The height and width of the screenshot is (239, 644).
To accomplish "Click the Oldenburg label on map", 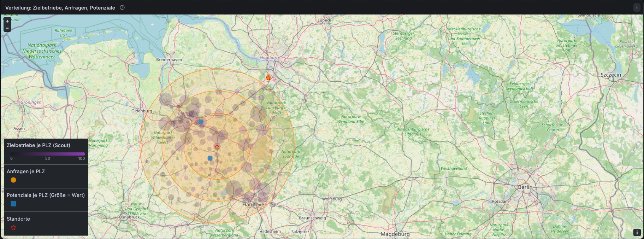I will click(x=142, y=111).
